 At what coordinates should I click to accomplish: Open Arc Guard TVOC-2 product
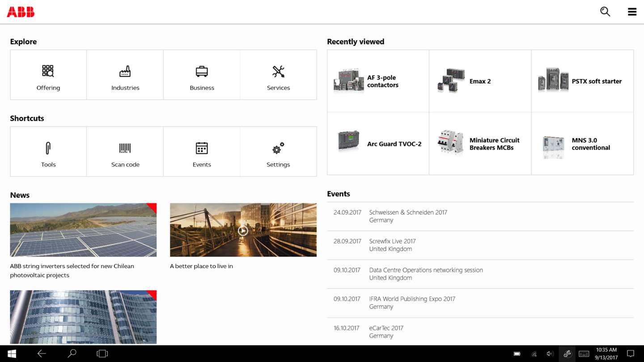pos(378,143)
